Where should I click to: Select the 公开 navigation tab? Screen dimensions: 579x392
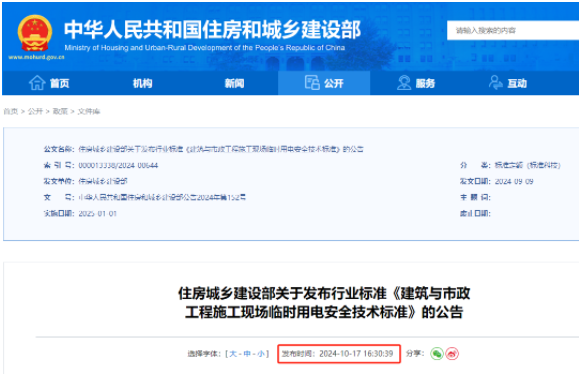click(x=324, y=83)
